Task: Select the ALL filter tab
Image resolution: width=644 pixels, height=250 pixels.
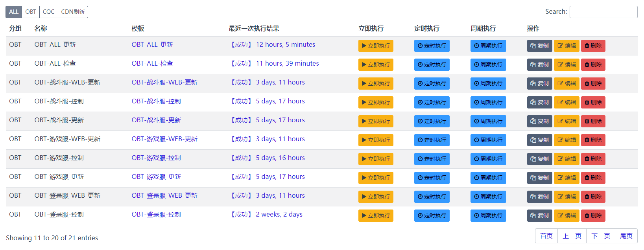Action: (x=14, y=12)
